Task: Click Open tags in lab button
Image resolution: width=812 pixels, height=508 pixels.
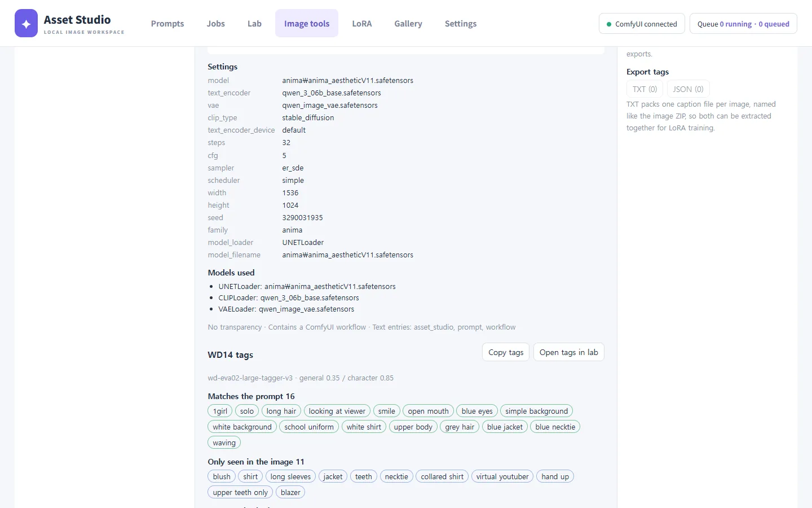Action: (568, 352)
